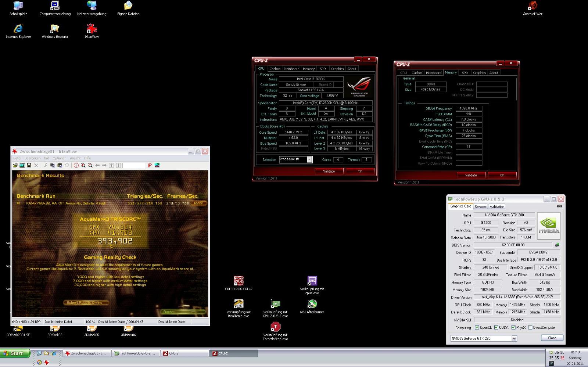This screenshot has height=367, width=588.
Task: Open the Hilfe menu in IrfanView
Action: pos(87,158)
